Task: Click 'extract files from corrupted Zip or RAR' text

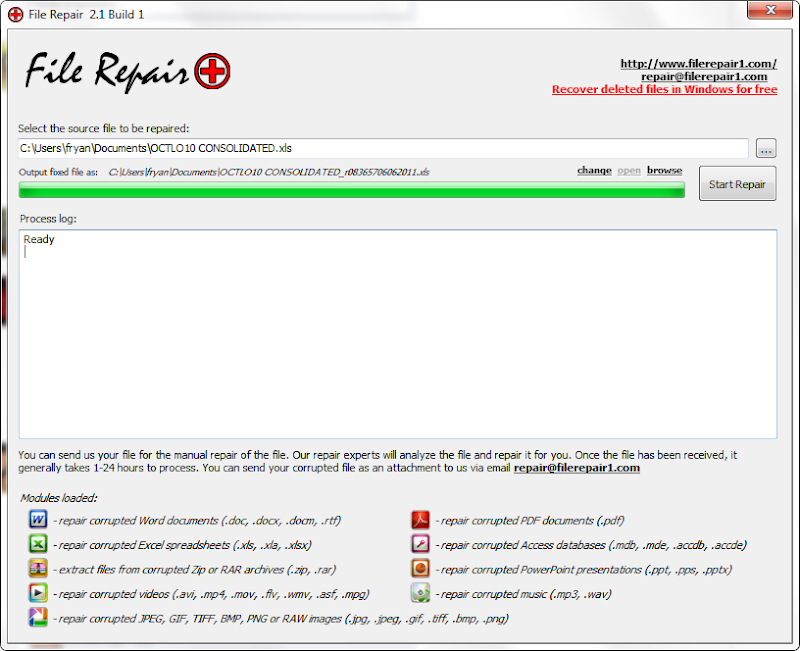Action: [194, 569]
